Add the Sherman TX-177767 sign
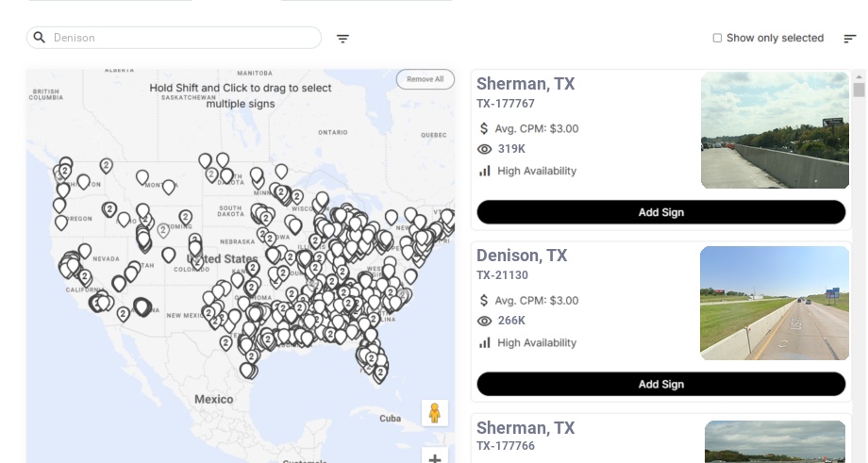Image resolution: width=868 pixels, height=463 pixels. click(660, 212)
